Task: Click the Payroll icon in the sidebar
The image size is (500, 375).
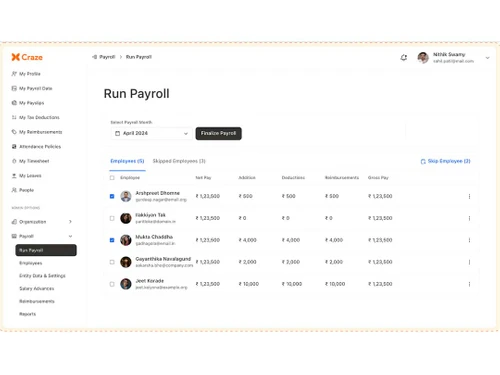Action: click(x=14, y=236)
